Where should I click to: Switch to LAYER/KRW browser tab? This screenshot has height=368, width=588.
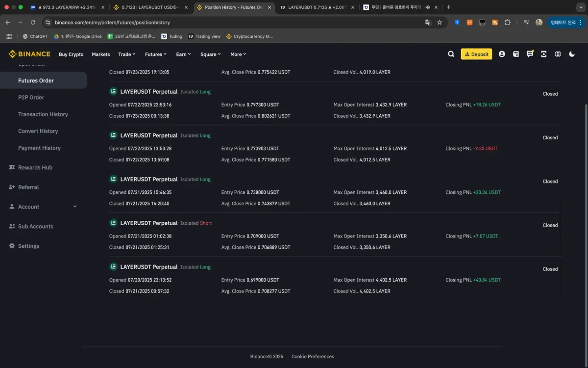(67, 7)
